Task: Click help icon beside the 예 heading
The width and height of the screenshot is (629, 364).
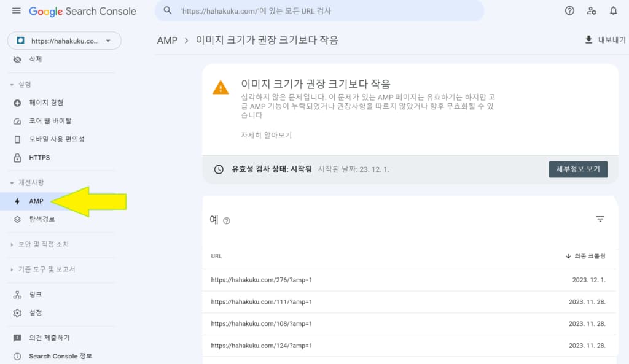Action: (227, 220)
